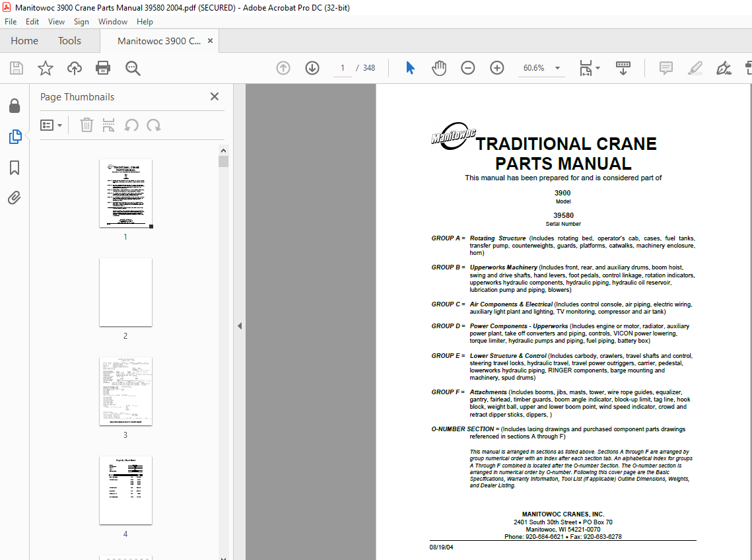Image resolution: width=752 pixels, height=560 pixels.
Task: Click 'GROUP D =' label in document
Action: (448, 326)
